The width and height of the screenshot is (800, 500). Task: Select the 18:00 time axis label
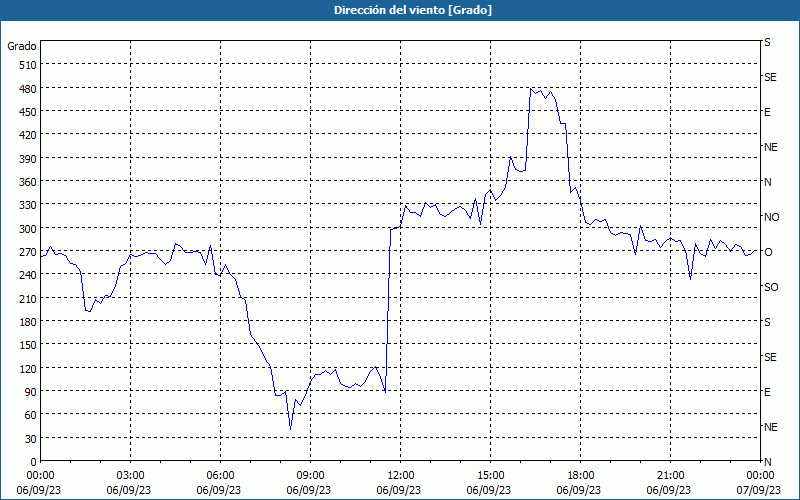click(x=581, y=476)
